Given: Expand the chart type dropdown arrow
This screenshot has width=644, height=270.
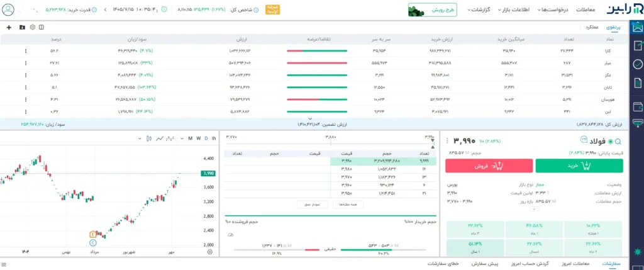Looking at the screenshot, I should 140,139.
